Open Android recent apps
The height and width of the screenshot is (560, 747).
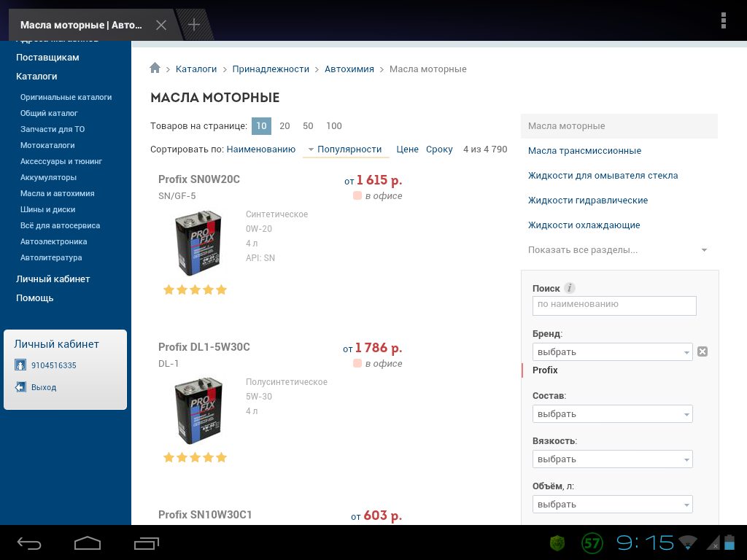coord(146,542)
